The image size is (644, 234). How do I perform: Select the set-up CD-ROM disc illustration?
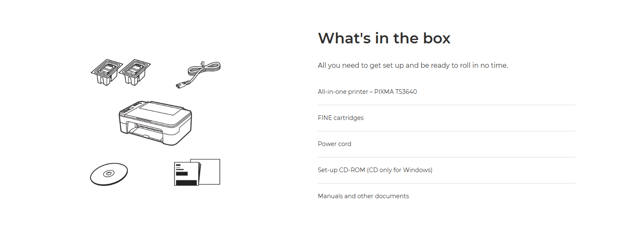coord(109,174)
